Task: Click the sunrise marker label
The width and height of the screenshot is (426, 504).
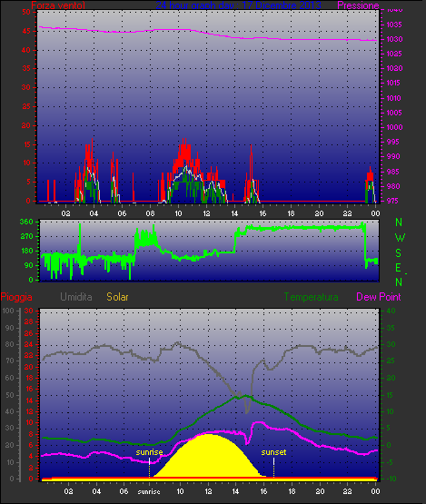Action: coord(149,452)
